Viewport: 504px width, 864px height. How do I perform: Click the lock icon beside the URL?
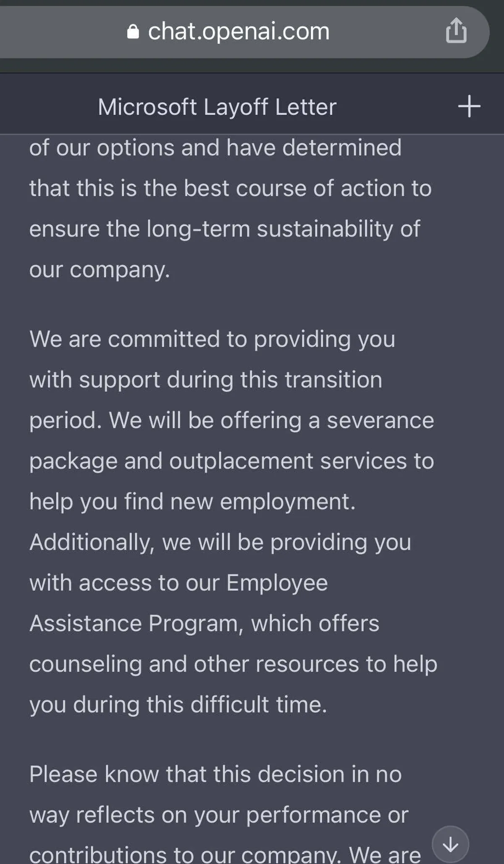133,32
